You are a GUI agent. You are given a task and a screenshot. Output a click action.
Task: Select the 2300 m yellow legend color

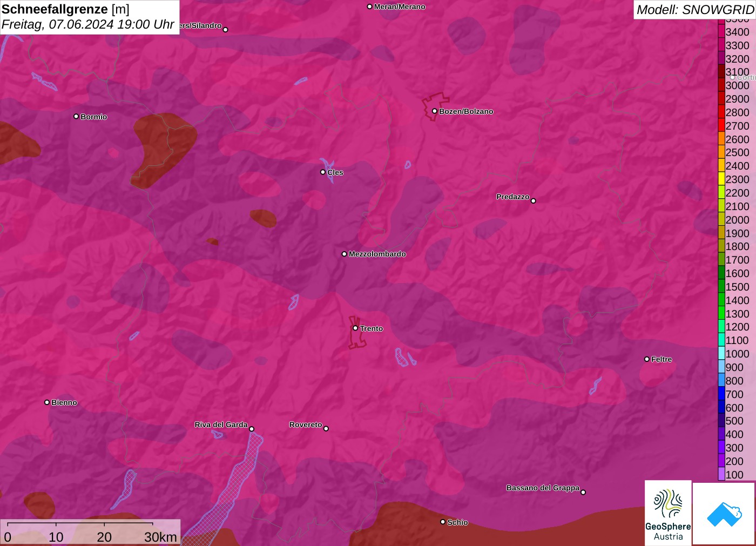click(721, 179)
